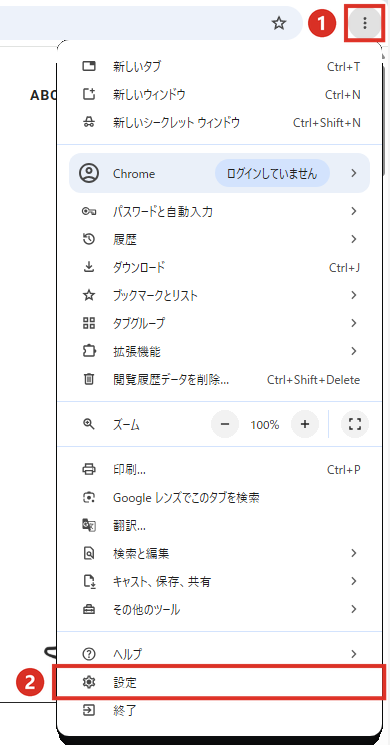Expand the 検索と編集 submenu arrow
Viewport: 390px width, 745px height.
tap(353, 553)
